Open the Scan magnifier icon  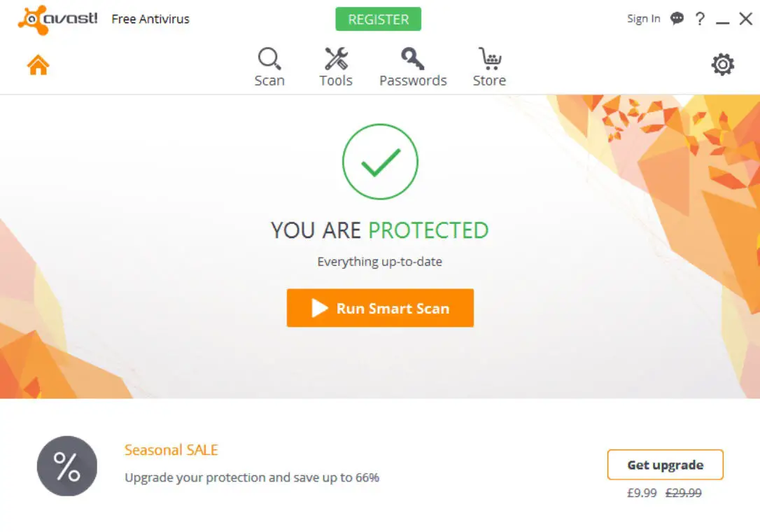tap(269, 59)
